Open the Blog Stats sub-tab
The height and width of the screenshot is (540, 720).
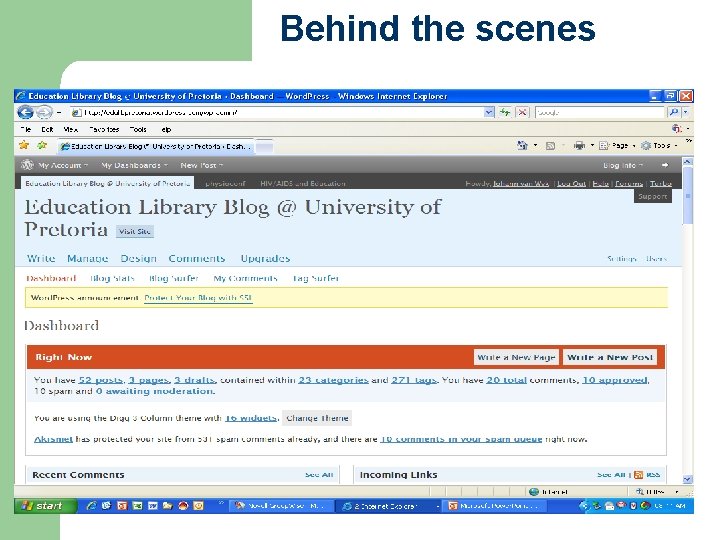click(x=112, y=278)
